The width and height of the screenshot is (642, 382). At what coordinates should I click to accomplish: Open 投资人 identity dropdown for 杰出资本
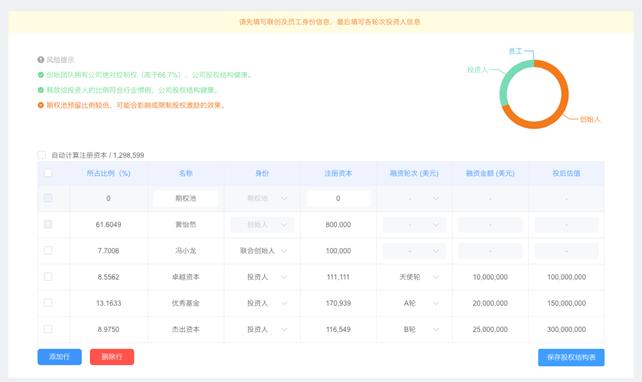tap(262, 329)
